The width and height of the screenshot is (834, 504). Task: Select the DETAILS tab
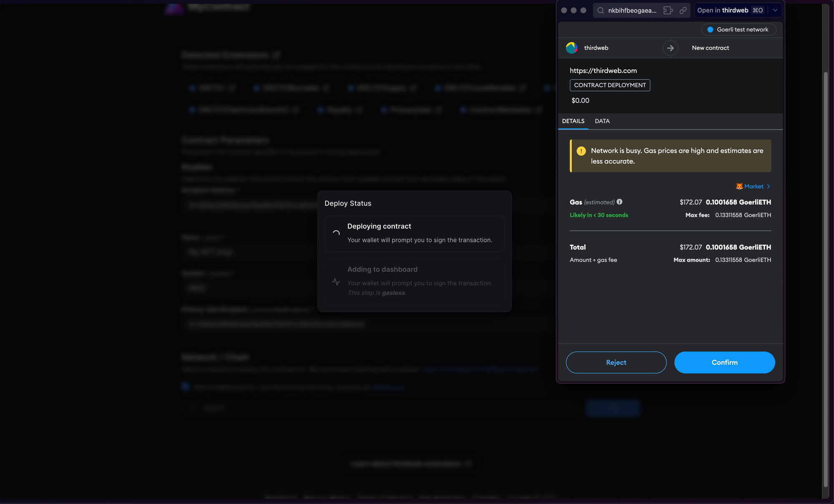click(573, 121)
